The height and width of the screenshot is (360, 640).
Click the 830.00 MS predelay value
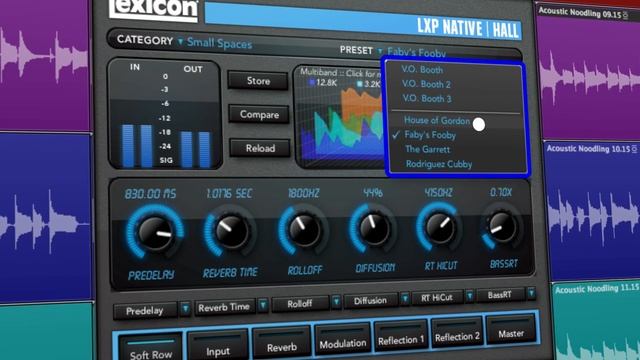pyautogui.click(x=151, y=194)
